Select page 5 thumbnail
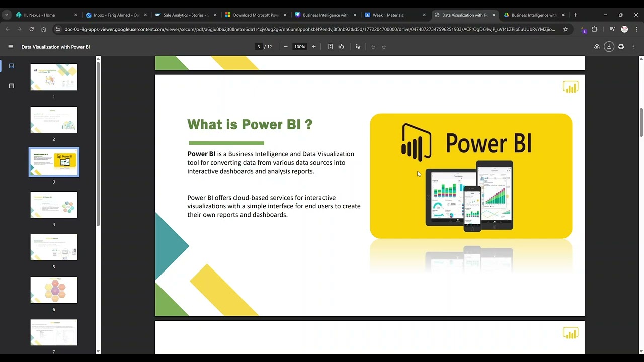The height and width of the screenshot is (362, 644). (54, 247)
